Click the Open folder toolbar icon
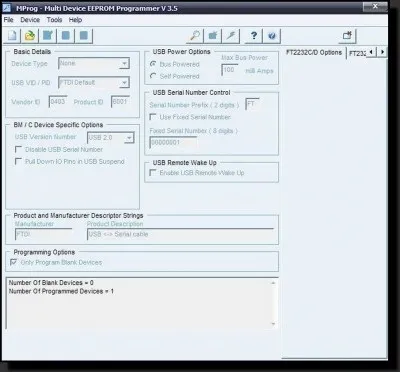 click(x=30, y=36)
